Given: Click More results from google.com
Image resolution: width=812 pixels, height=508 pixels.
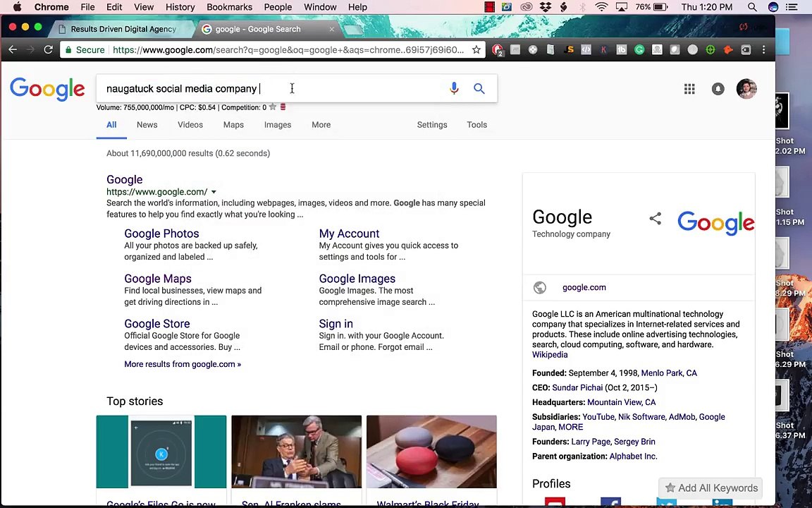Looking at the screenshot, I should 183,364.
